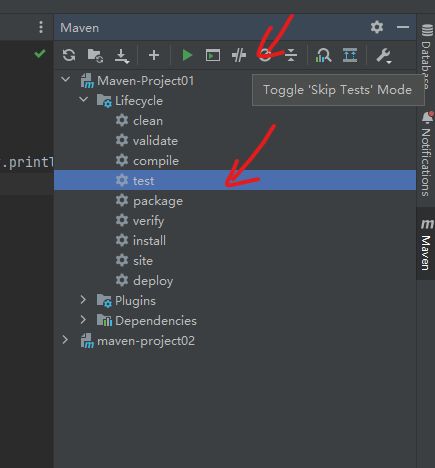This screenshot has height=468, width=435.
Task: Click Analyze Dependencies icon
Action: point(323,55)
